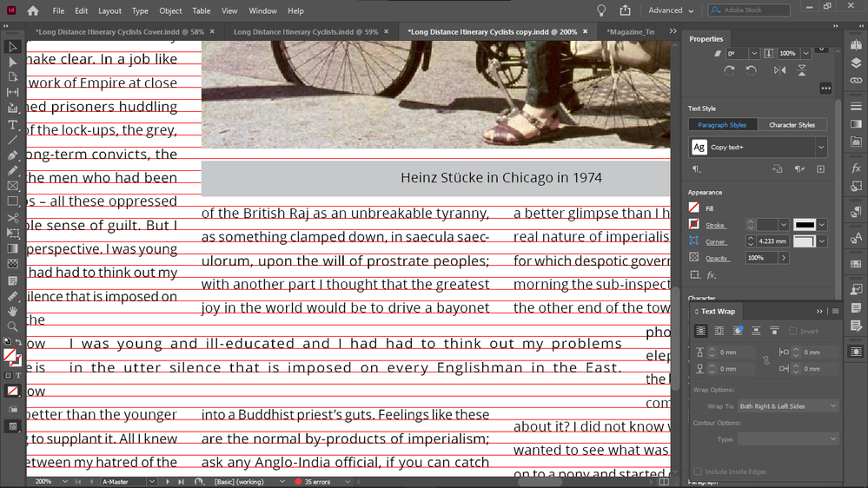This screenshot has height=488, width=868.
Task: Select the Page tool
Action: point(12,77)
